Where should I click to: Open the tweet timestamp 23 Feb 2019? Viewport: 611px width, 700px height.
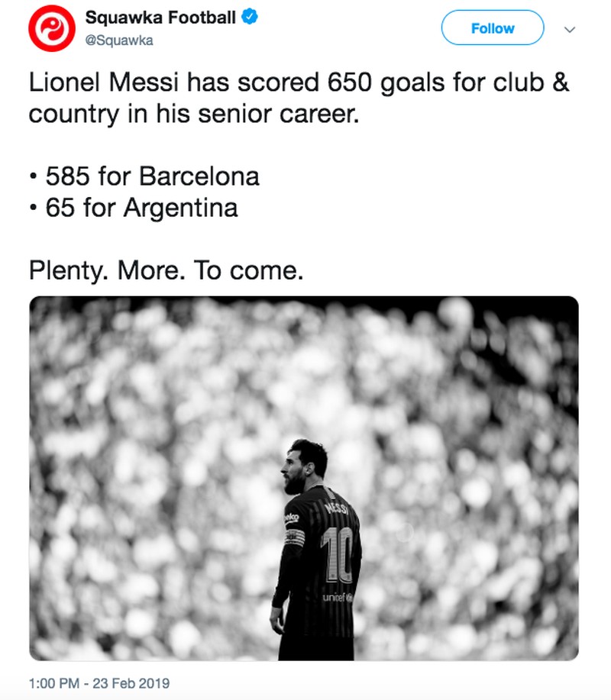tap(99, 682)
